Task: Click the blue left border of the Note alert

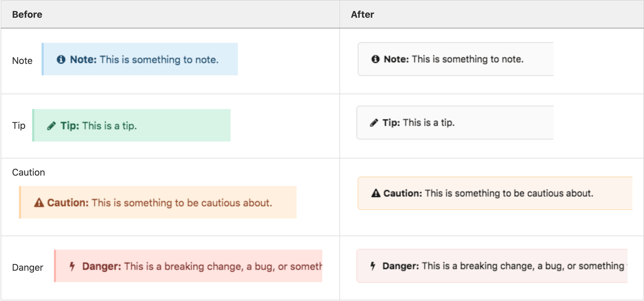Action: [x=43, y=59]
